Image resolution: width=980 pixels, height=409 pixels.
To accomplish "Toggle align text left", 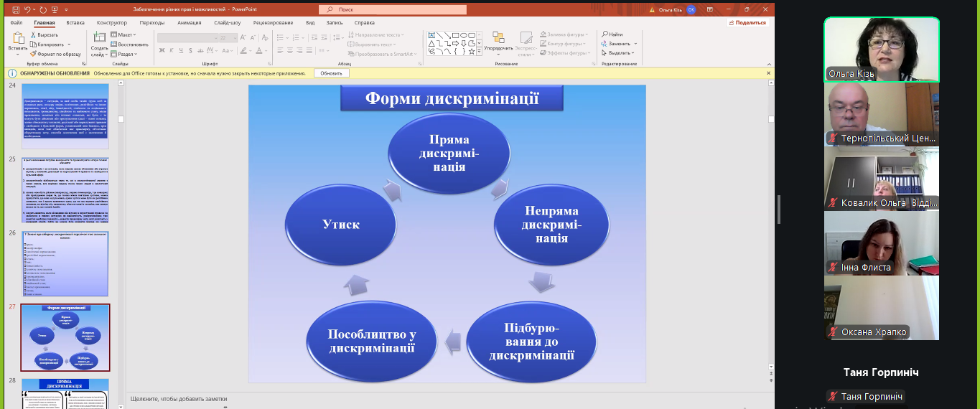I will pyautogui.click(x=281, y=50).
